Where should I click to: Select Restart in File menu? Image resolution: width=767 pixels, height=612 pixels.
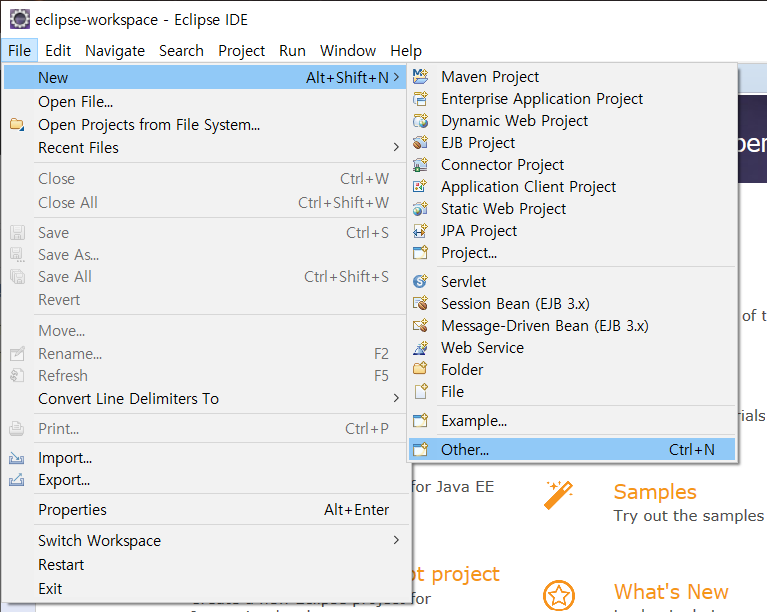coord(203,565)
